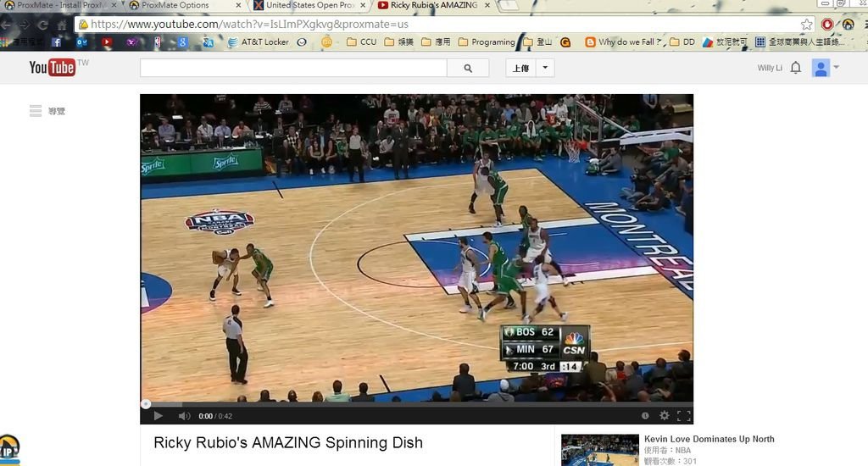Play the video
Viewport: 868px width, 466px height.
point(158,416)
